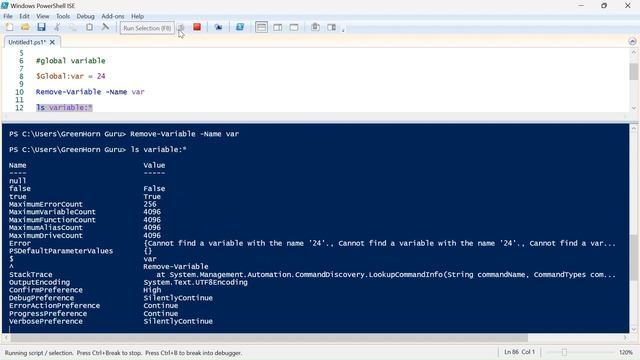Paste from clipboard using toolbar icon
Viewport: 640px width, 360px height.
point(89,27)
